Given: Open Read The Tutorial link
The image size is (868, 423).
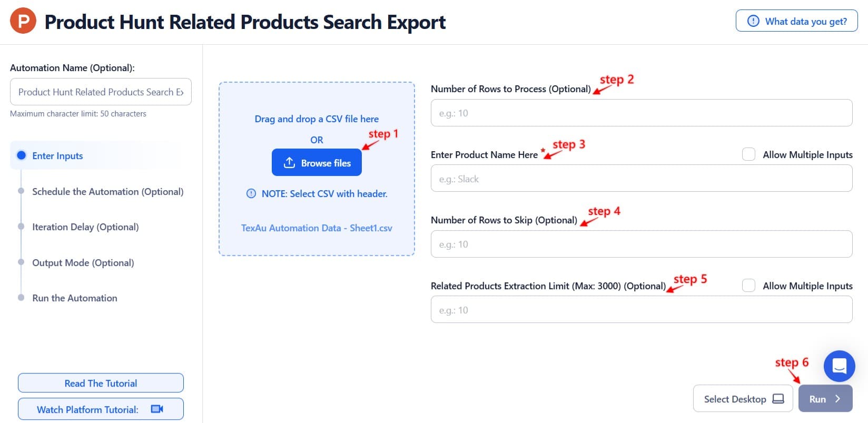Looking at the screenshot, I should coord(101,383).
